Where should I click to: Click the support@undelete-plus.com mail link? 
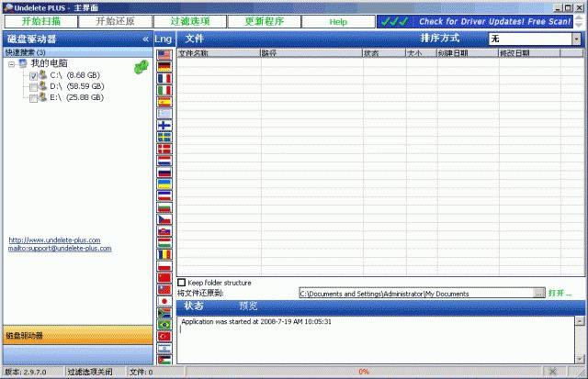(60, 249)
